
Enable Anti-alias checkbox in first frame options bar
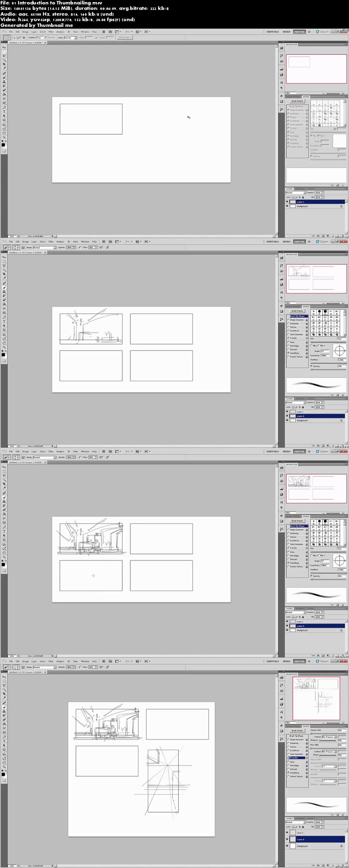[46, 37]
